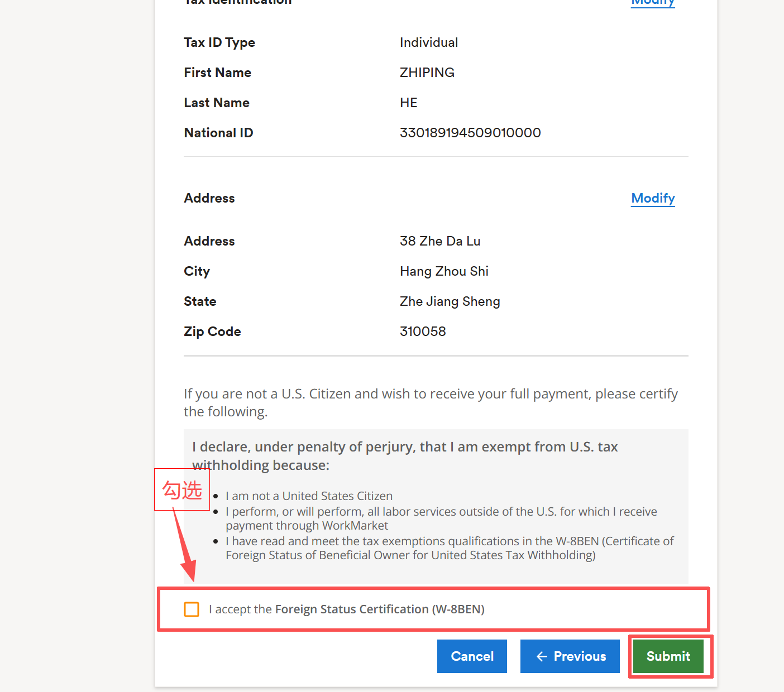Click the blue Cancel button

pyautogui.click(x=472, y=656)
